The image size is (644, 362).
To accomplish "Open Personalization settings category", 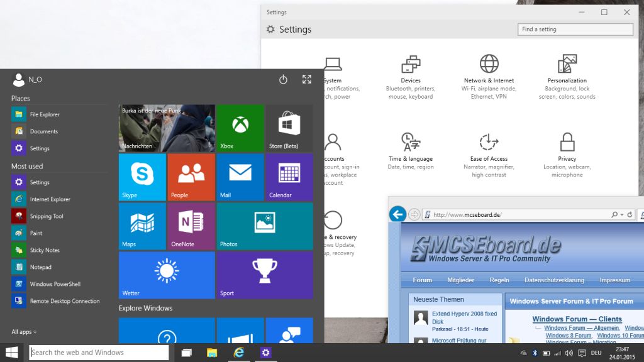I will [567, 77].
